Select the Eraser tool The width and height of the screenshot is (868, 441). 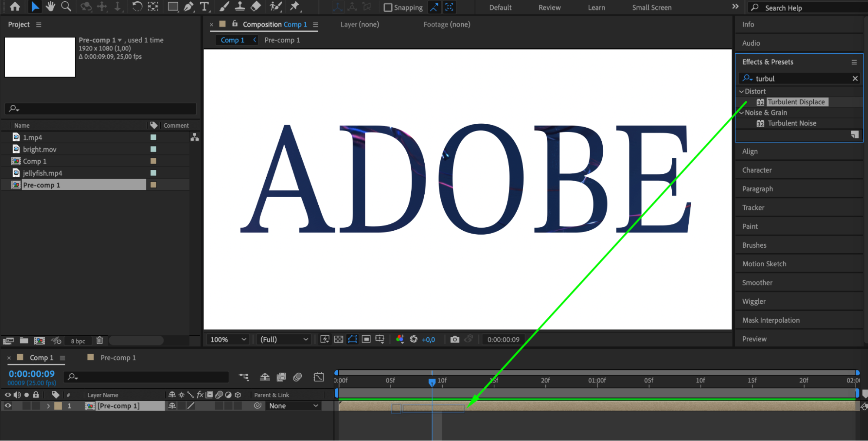[256, 7]
